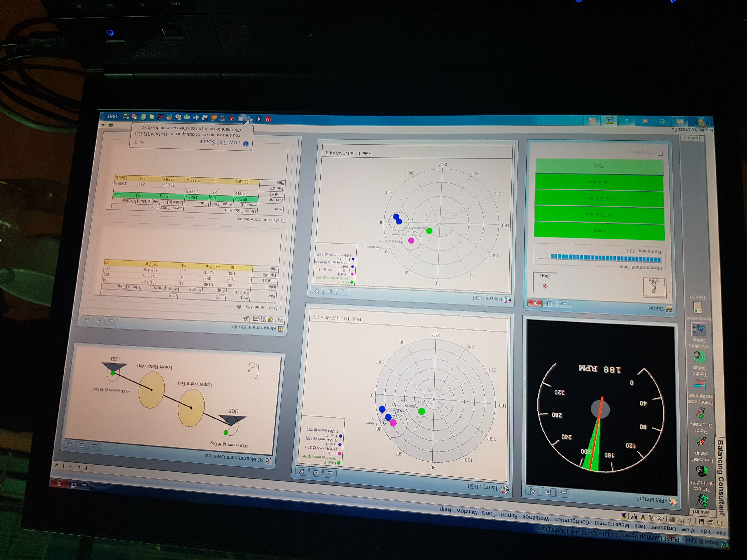This screenshot has width=747, height=560.
Task: Click the What's This help arrow icon
Action: tap(634, 517)
